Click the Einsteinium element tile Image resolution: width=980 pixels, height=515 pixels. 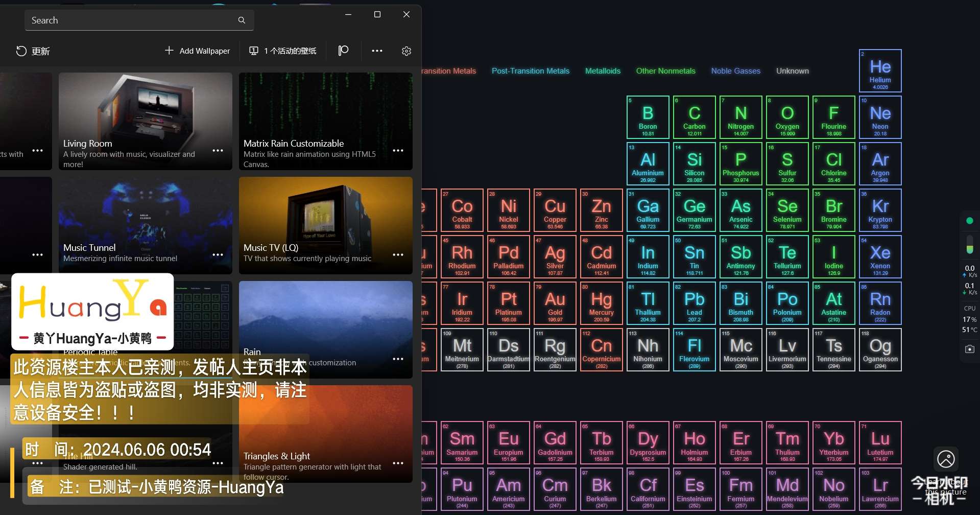[x=695, y=489]
